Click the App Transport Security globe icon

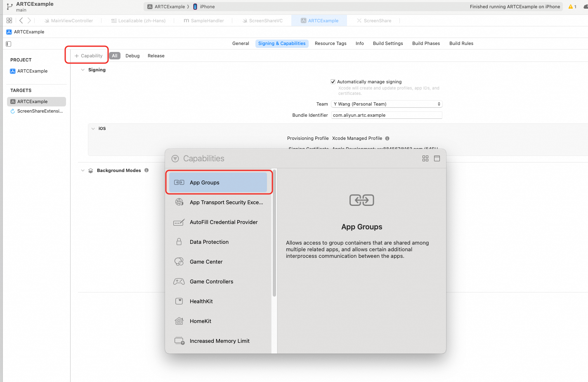[179, 202]
